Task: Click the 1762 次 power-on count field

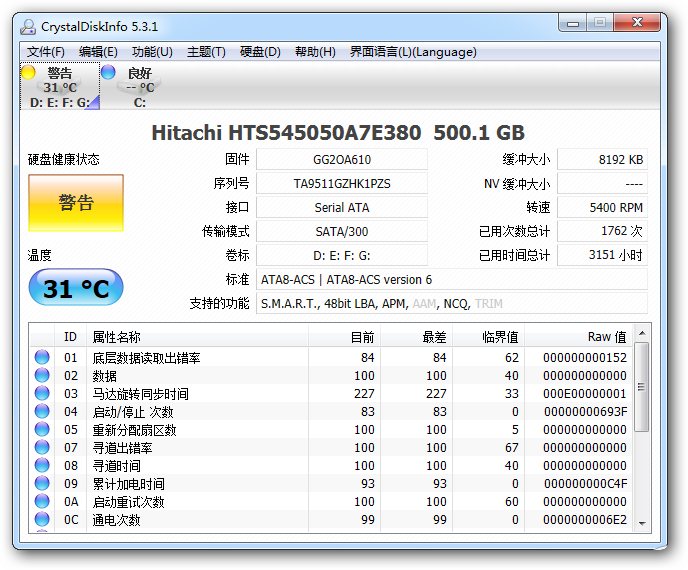Action: (x=602, y=231)
